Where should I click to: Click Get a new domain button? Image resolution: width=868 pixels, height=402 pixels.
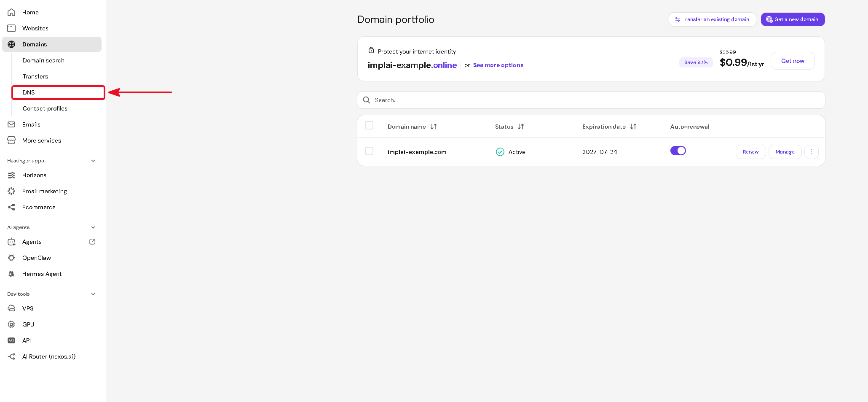tap(793, 19)
